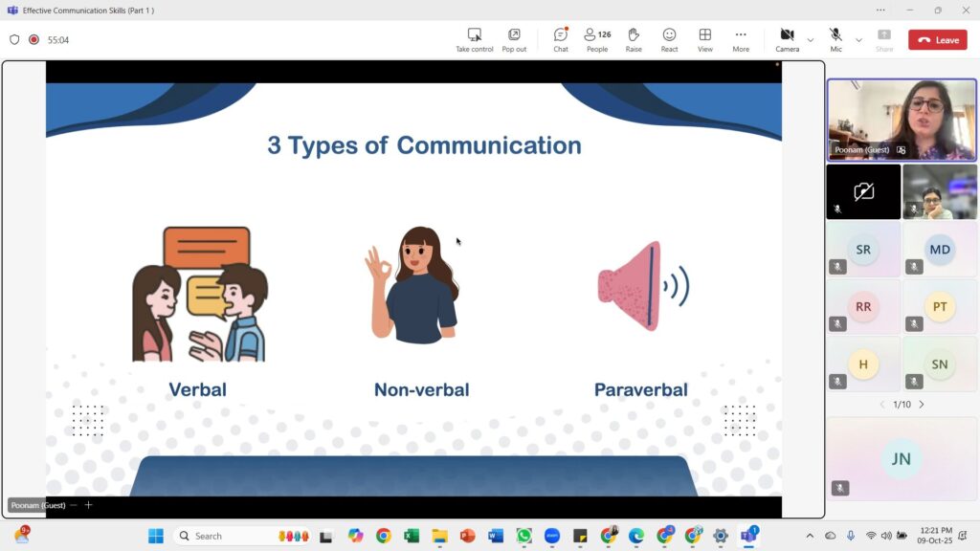
Task: Leave the meeting
Action: point(938,40)
